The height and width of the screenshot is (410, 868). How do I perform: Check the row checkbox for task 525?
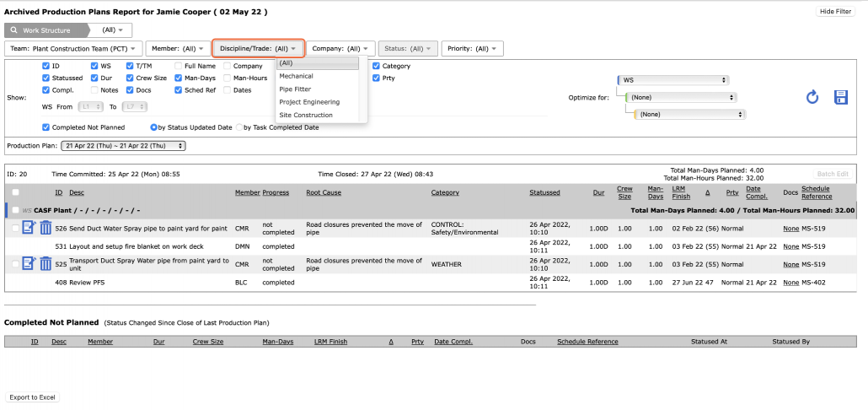point(15,264)
